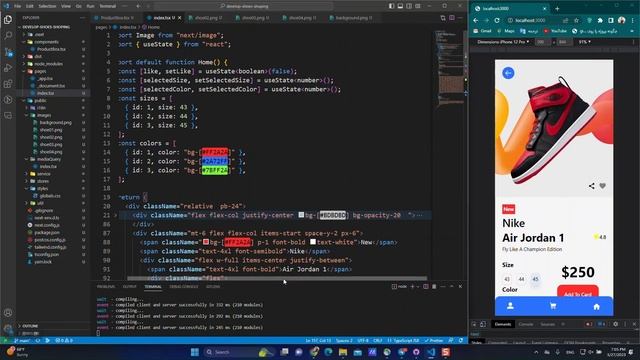Viewport: 640px width, 360px height.
Task: Expand the OUTLINE section
Action: (30, 326)
